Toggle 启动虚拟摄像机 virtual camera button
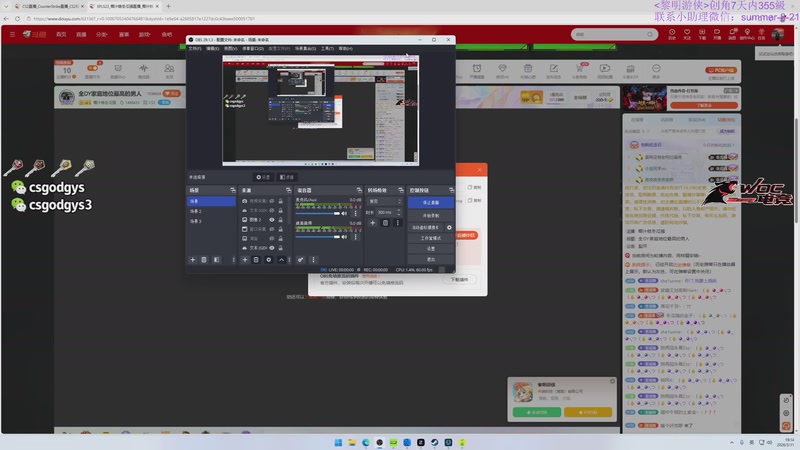The height and width of the screenshot is (450, 800). (426, 228)
